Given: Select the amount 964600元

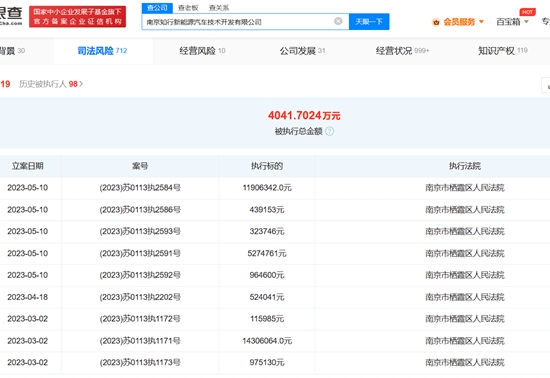Looking at the screenshot, I should tap(267, 275).
